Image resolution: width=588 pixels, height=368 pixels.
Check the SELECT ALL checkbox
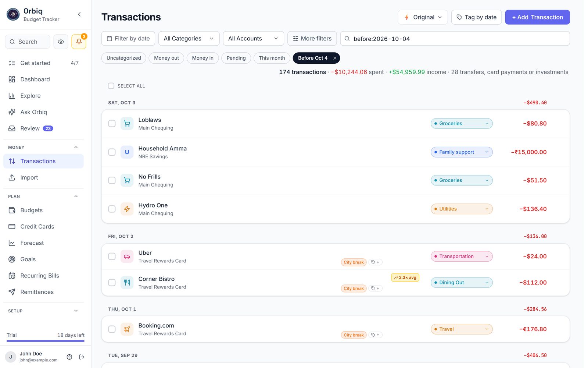[111, 86]
